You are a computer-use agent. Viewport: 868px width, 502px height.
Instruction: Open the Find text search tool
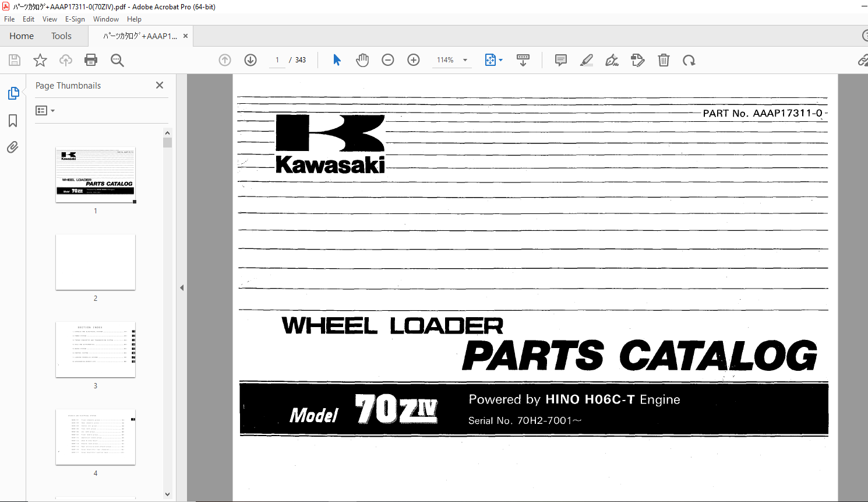[117, 60]
